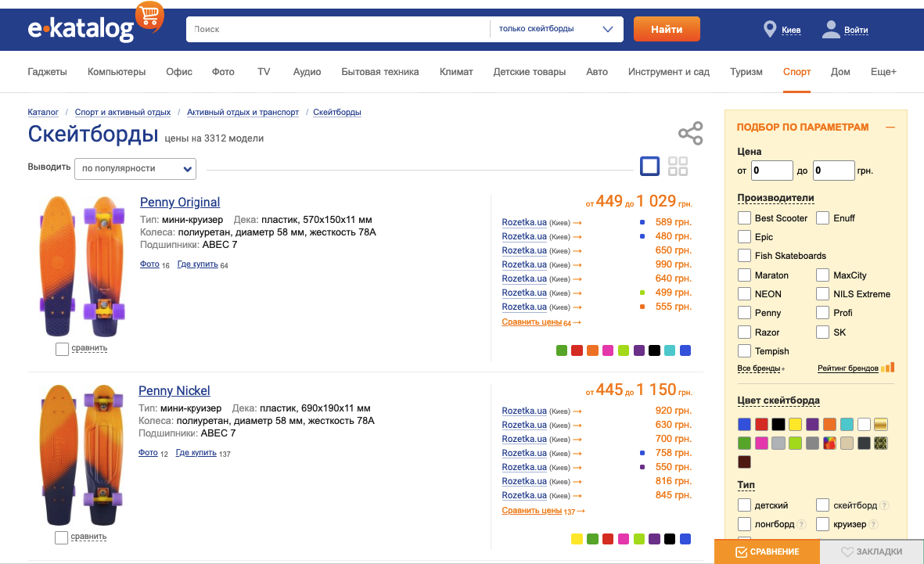Tick the Enuff brand checkbox
This screenshot has height=564, width=924.
[822, 218]
